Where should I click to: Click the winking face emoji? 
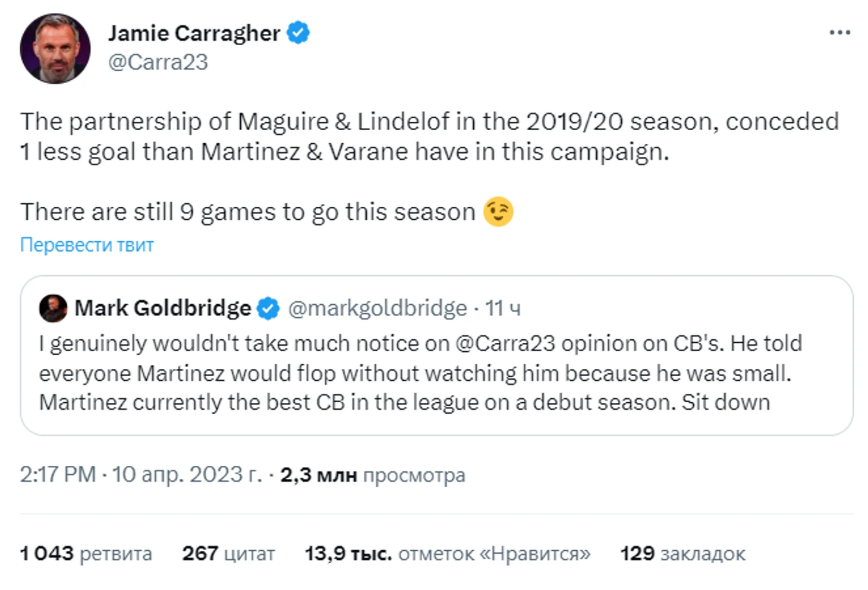(x=498, y=212)
